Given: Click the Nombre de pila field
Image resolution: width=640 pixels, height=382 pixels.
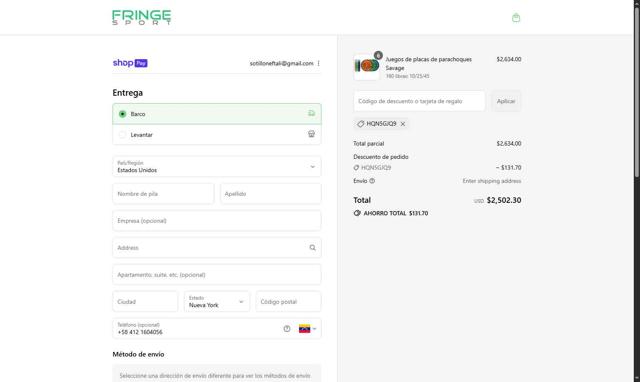Looking at the screenshot, I should coord(163,193).
